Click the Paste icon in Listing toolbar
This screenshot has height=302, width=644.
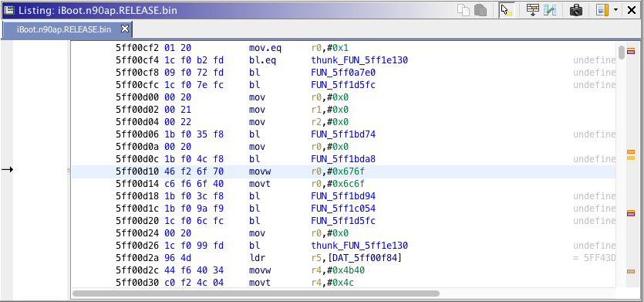point(480,10)
